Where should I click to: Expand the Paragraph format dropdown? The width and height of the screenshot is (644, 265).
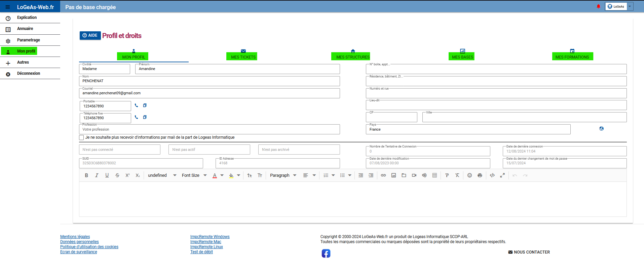pyautogui.click(x=283, y=175)
